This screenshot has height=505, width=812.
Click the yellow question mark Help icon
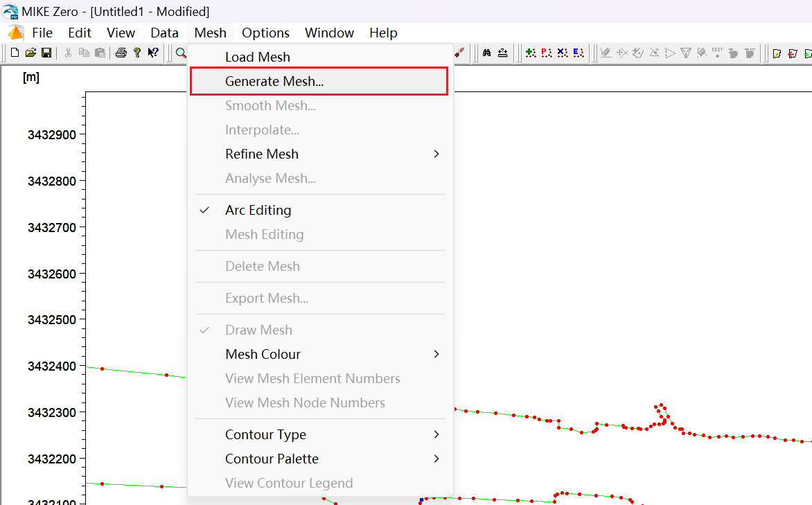[x=137, y=53]
